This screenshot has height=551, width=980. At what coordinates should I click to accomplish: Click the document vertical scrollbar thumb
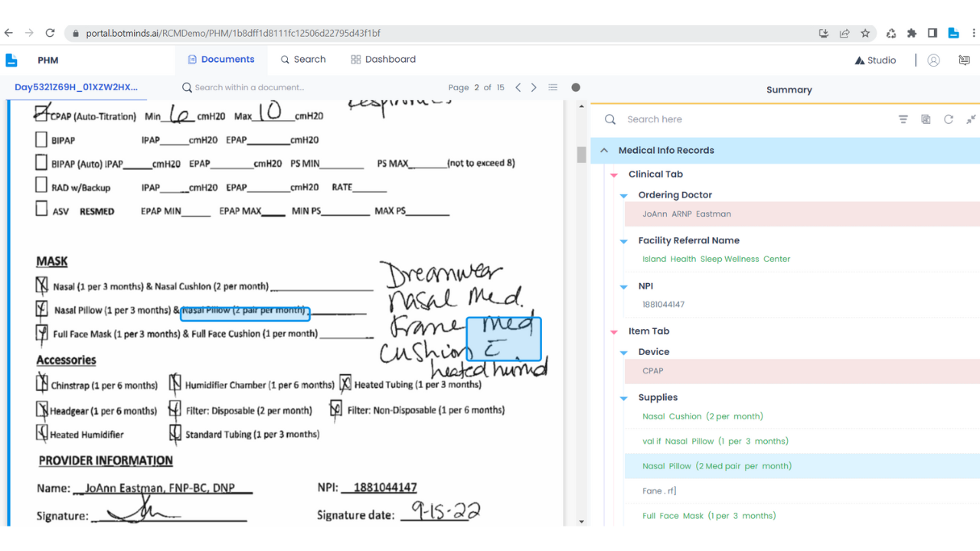(x=581, y=154)
